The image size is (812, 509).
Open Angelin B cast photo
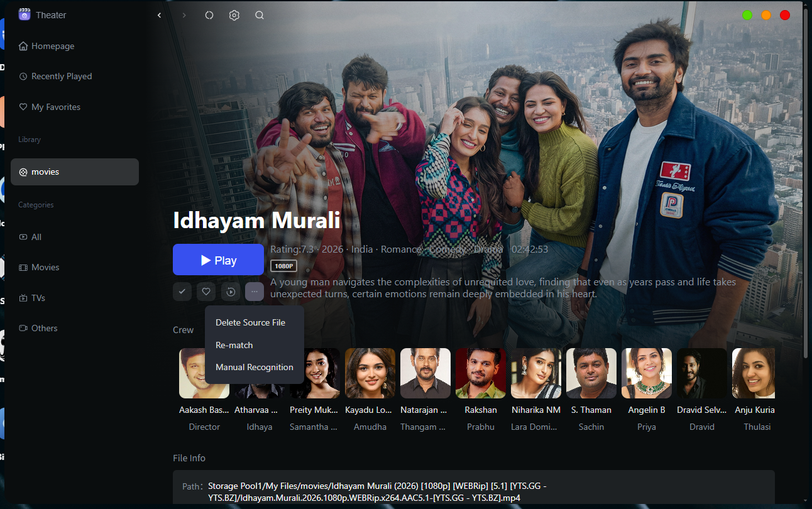[647, 373]
